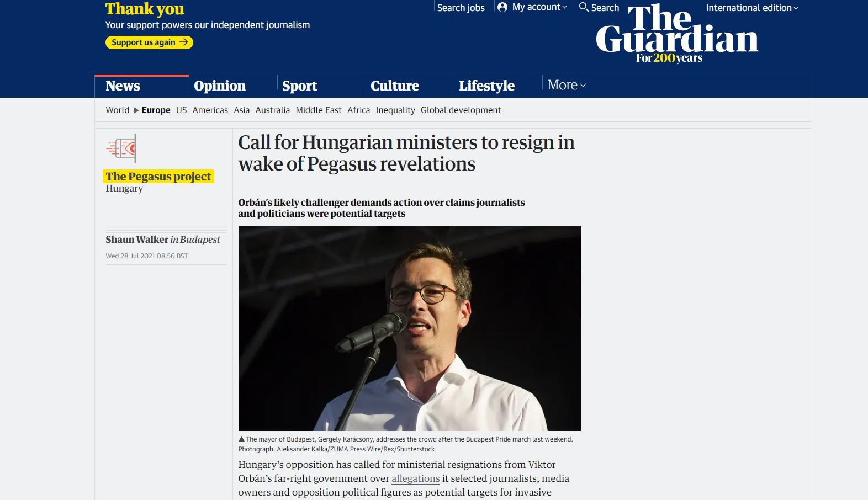The height and width of the screenshot is (500, 868).
Task: Click Search jobs link
Action: tap(461, 8)
